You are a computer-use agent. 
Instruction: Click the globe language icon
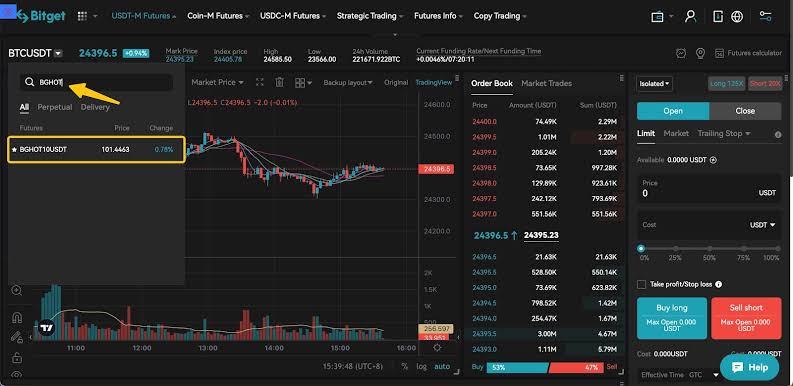click(737, 16)
